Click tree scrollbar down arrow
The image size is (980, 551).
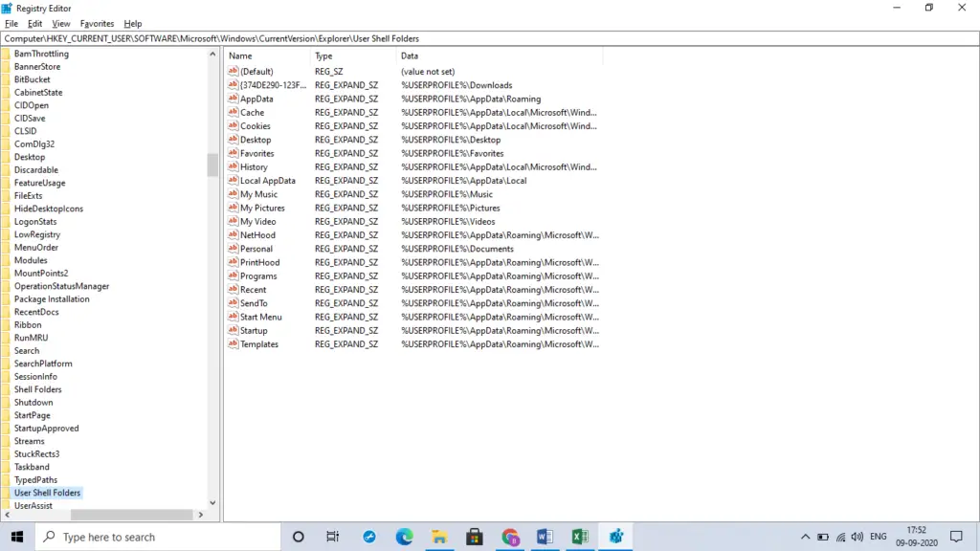(x=212, y=502)
